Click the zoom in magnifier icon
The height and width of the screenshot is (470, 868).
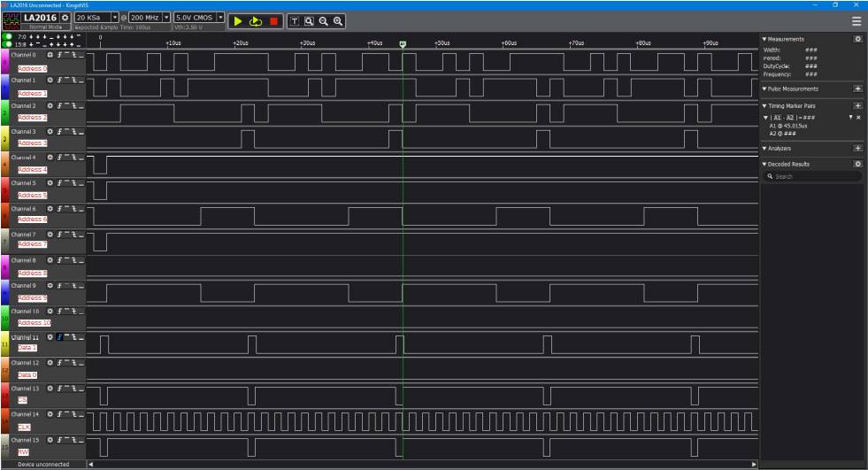(337, 20)
